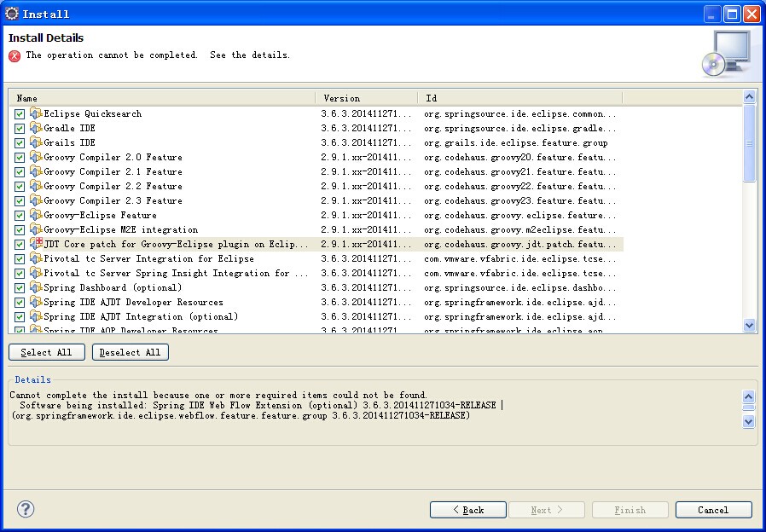Screen dimensions: 766x532
Task: Go to previous page with Back button
Action: pyautogui.click(x=468, y=510)
